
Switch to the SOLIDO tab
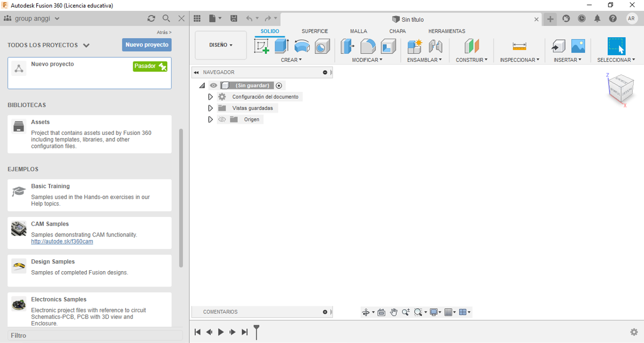[270, 32]
